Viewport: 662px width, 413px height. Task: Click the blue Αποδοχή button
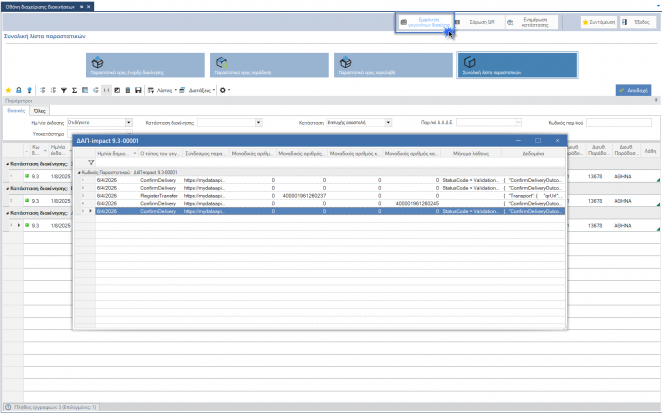point(633,90)
